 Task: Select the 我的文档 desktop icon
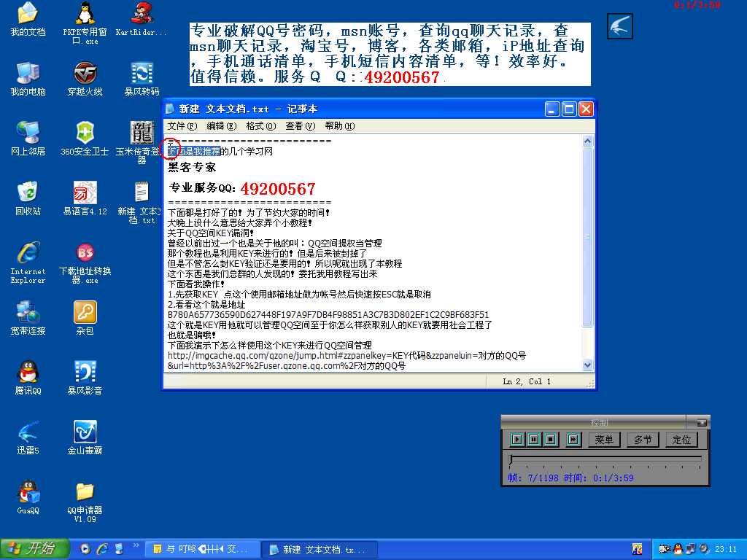pyautogui.click(x=28, y=19)
